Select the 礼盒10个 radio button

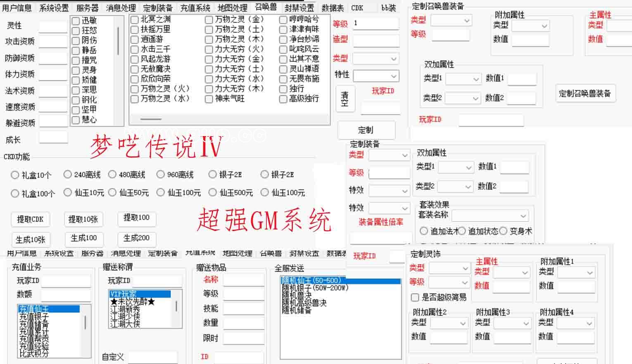pos(15,175)
